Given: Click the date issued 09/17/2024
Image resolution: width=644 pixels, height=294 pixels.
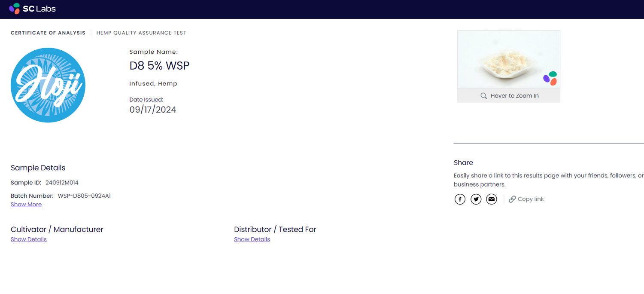Looking at the screenshot, I should point(153,110).
